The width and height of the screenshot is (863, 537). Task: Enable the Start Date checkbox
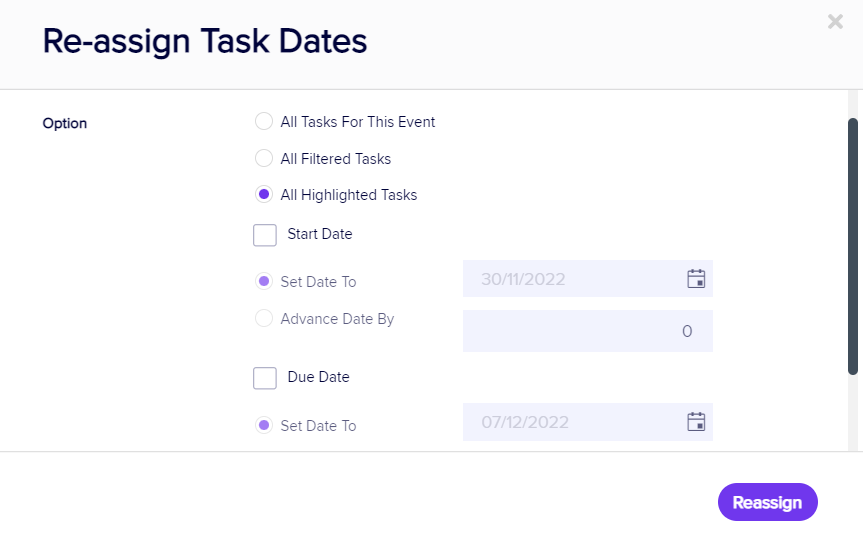(265, 235)
